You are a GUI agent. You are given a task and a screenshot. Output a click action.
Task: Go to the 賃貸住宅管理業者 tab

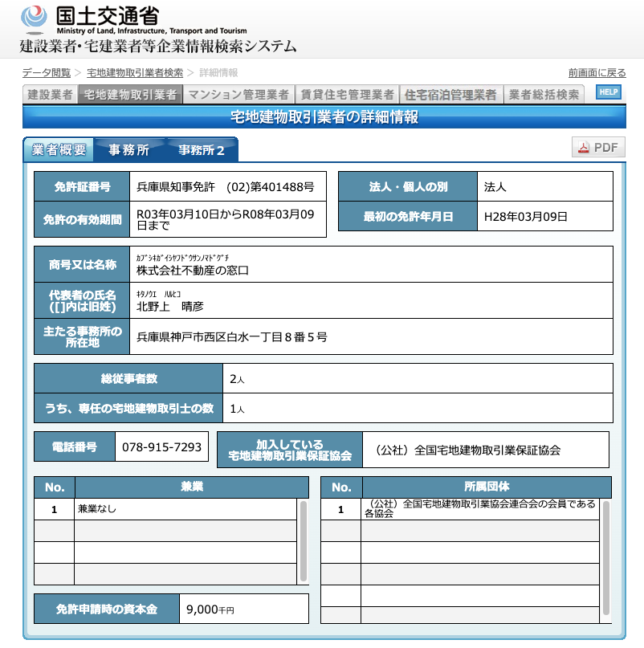click(x=347, y=95)
